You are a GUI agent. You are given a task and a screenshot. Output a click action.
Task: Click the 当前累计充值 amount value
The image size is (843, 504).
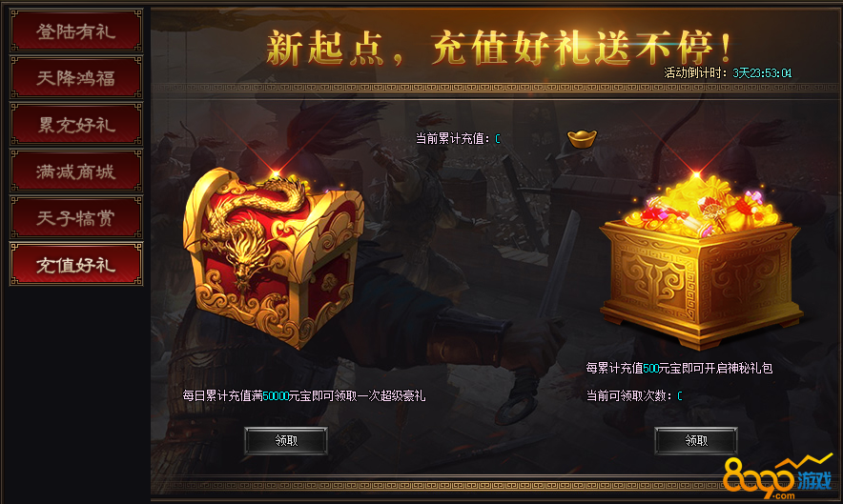point(497,139)
